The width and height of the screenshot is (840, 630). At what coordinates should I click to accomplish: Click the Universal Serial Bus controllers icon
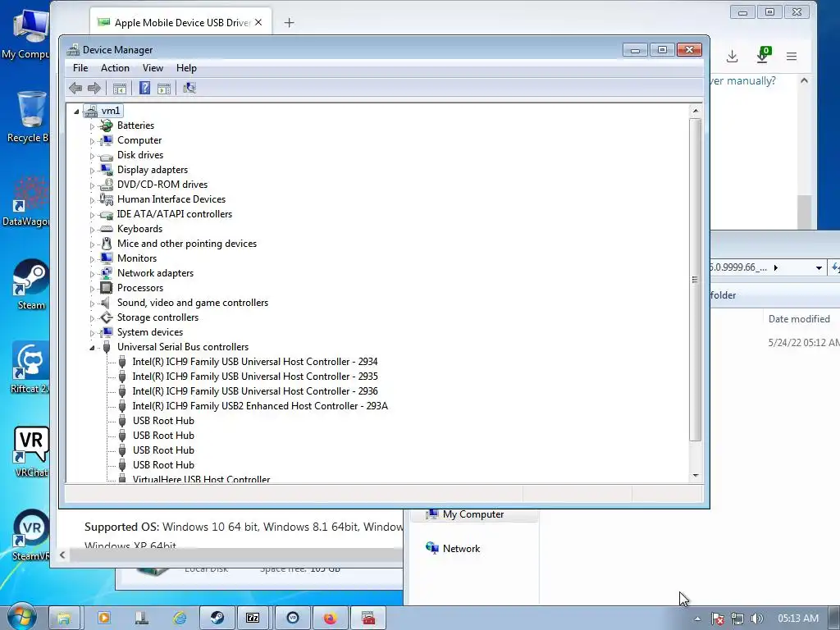[x=107, y=347]
